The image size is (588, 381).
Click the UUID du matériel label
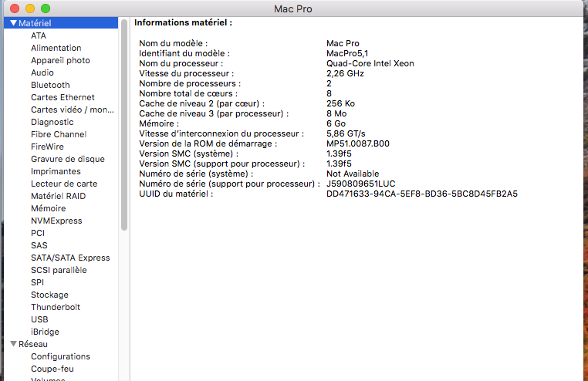[176, 194]
